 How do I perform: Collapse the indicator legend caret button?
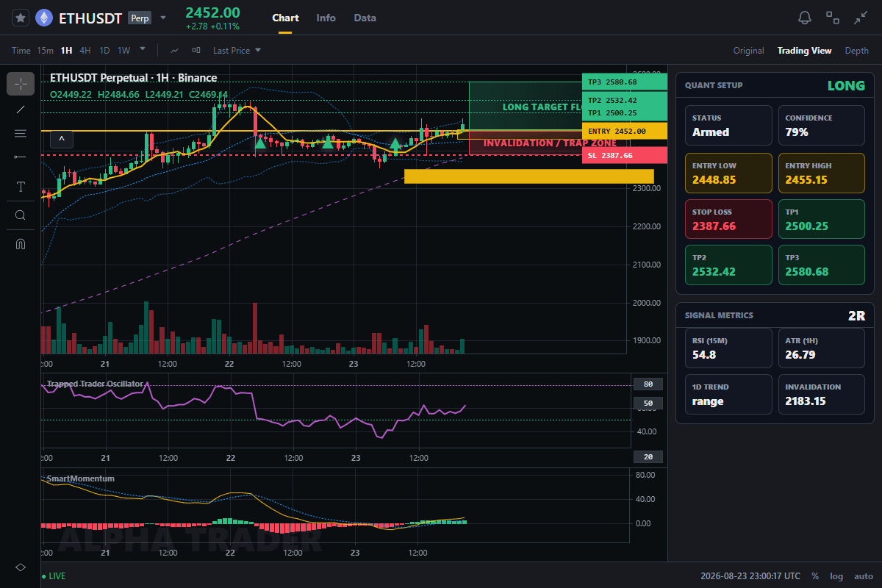point(62,138)
